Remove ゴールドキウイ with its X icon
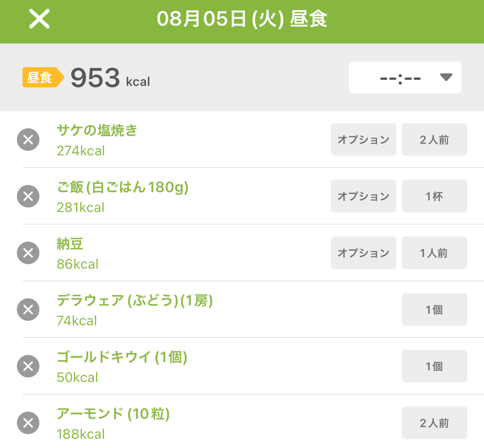 point(28,366)
